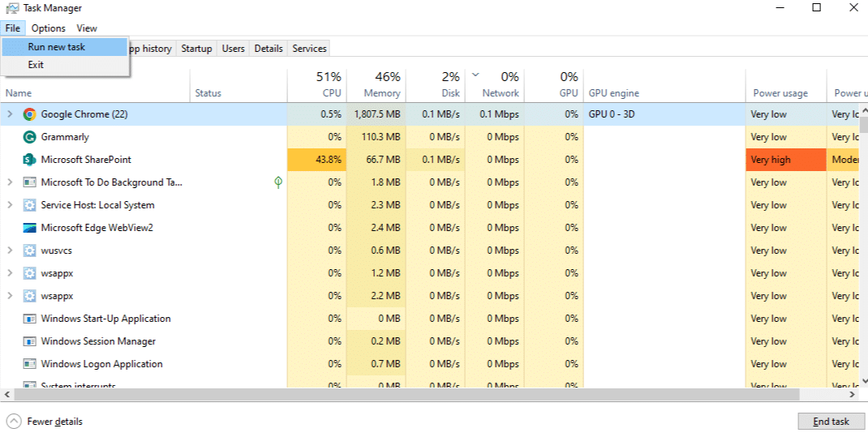Click the Google Chrome icon

coord(29,114)
